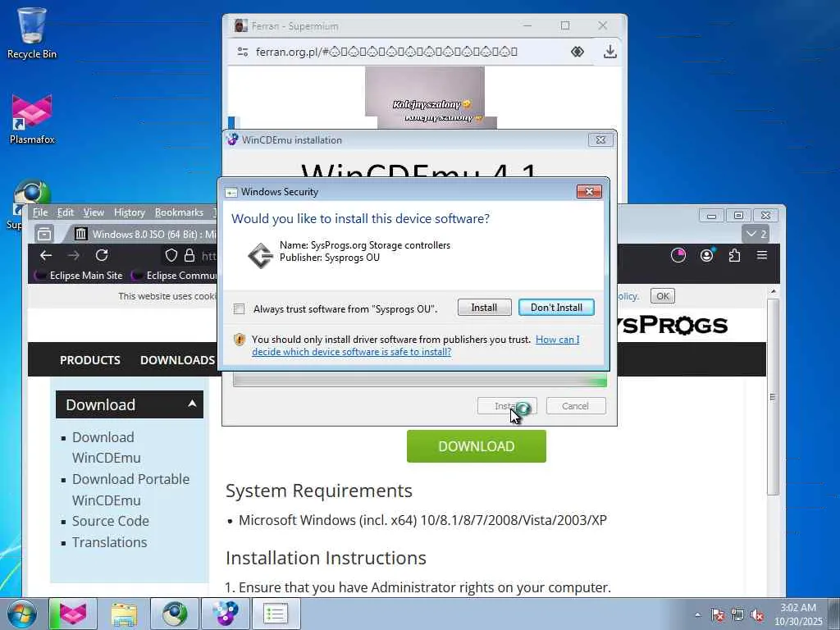Click the diamond extension icon in Supermium
The width and height of the screenshot is (840, 630).
[577, 52]
